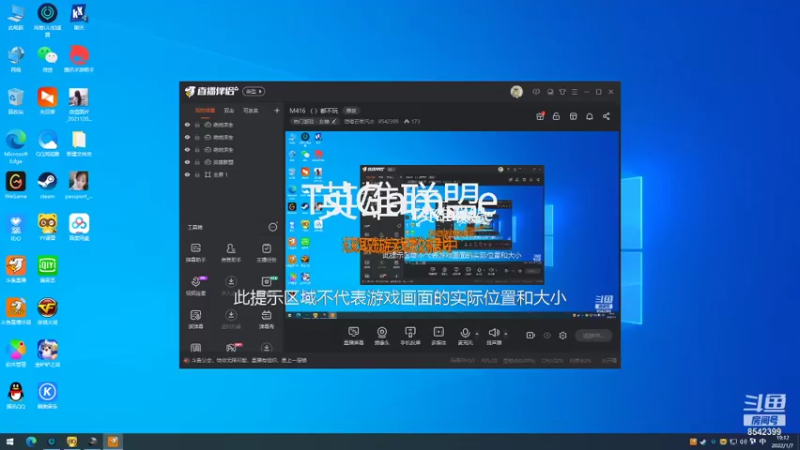This screenshot has height=450, width=800.
Task: Open the Windows Start menu
Action: [10, 442]
